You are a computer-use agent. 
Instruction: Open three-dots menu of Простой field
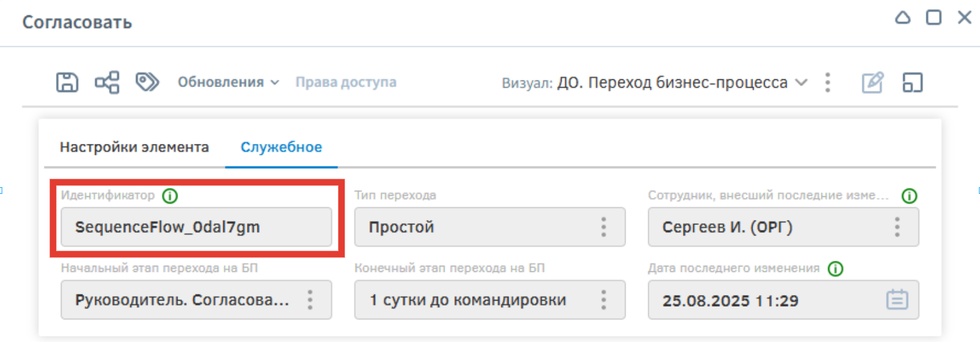pyautogui.click(x=604, y=227)
